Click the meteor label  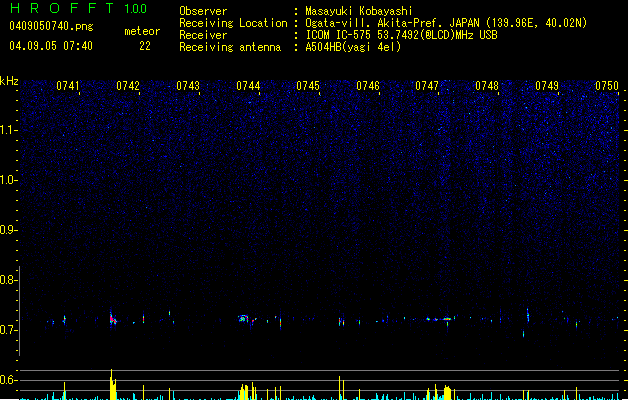(142, 31)
